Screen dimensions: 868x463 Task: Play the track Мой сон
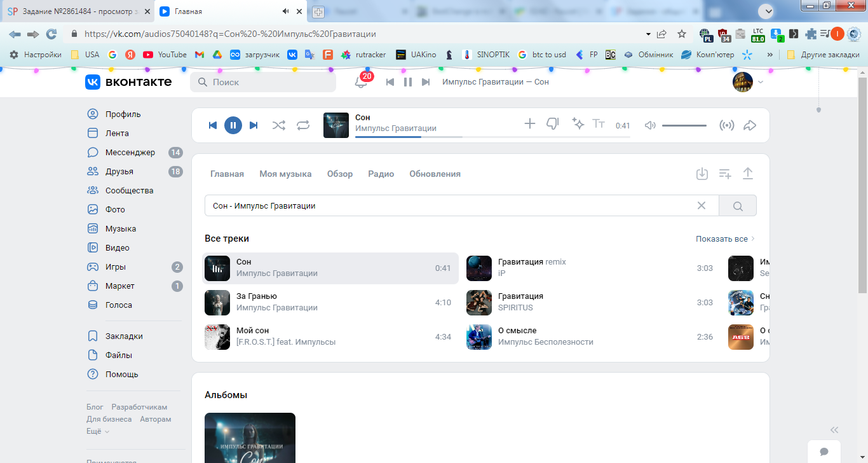coord(330,337)
